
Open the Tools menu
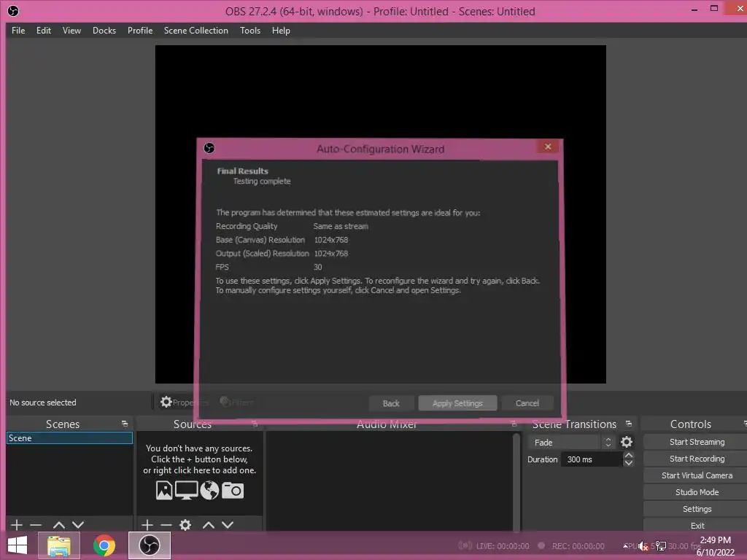pos(249,31)
